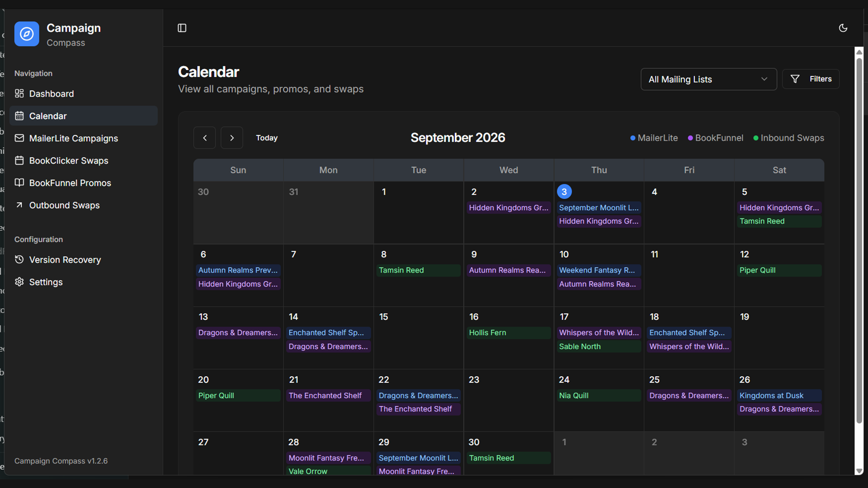The image size is (868, 488).
Task: Click the Campaign Compass logo icon
Action: coord(27,34)
